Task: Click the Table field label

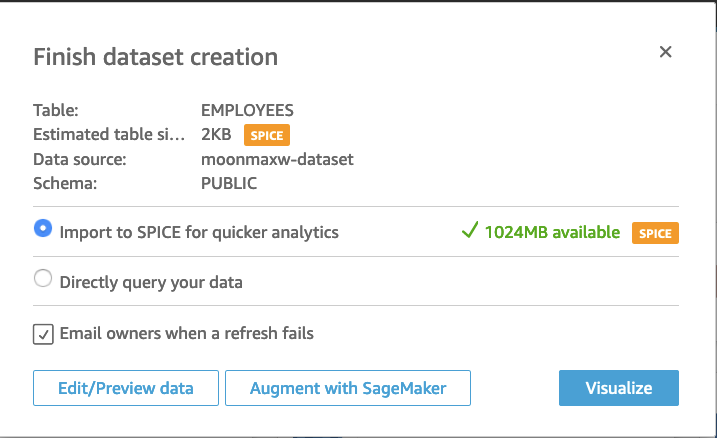Action: 56,110
